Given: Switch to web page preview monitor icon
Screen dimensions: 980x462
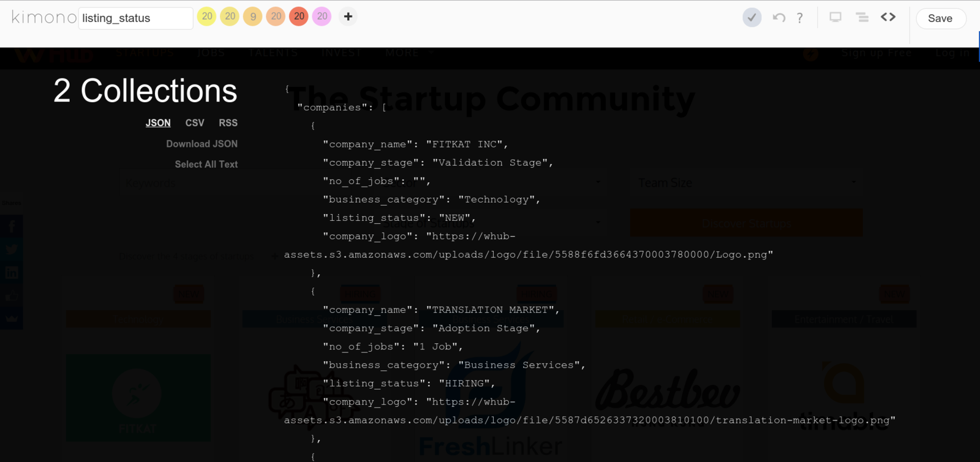Looking at the screenshot, I should click(835, 17).
